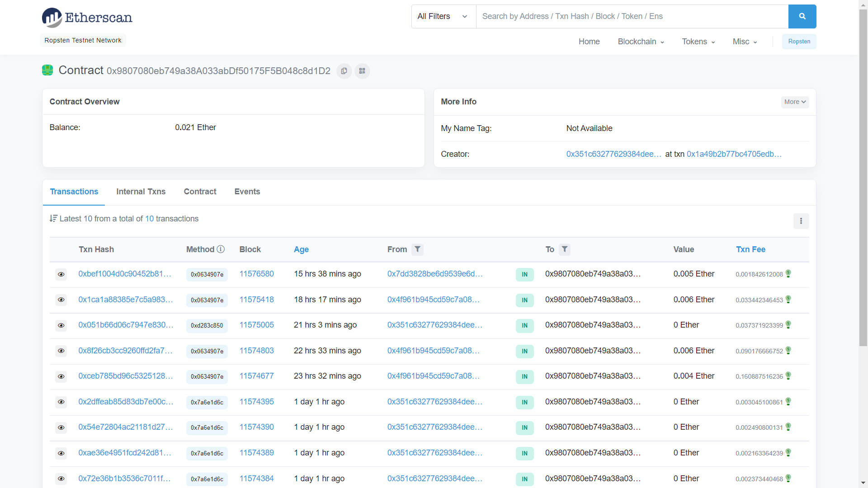Open the All Filters dropdown
This screenshot has width=868, height=488.
coord(443,16)
